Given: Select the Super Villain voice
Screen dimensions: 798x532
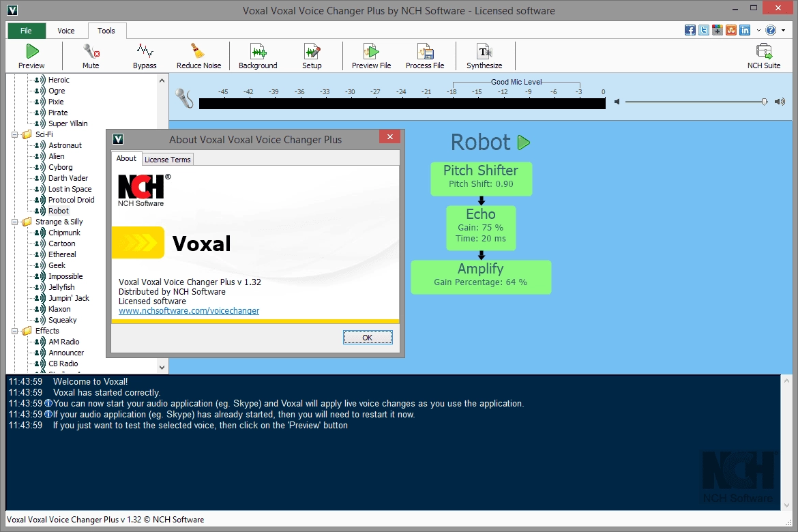Looking at the screenshot, I should pyautogui.click(x=68, y=123).
